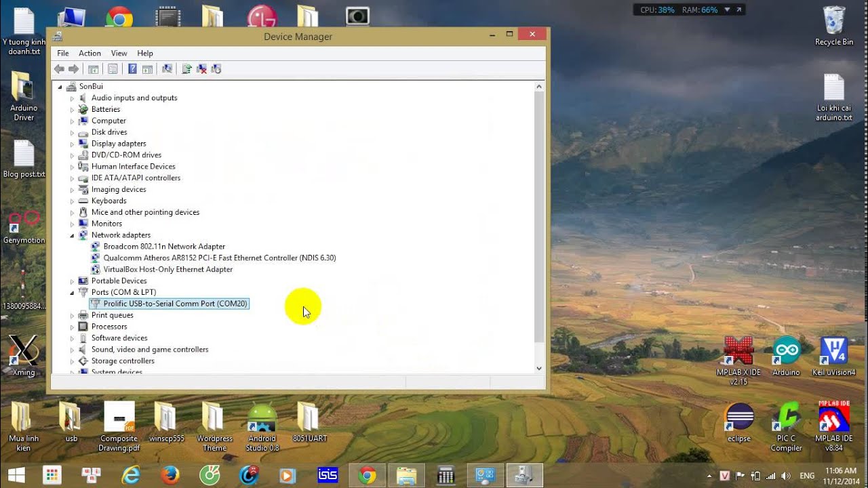
Task: Collapse the SonBui root node
Action: click(60, 87)
